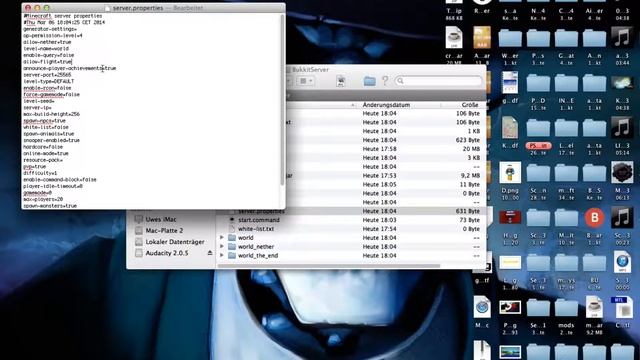Image resolution: width=640 pixels, height=360 pixels.
Task: Select server.properties row in Finder list
Action: click(x=351, y=211)
